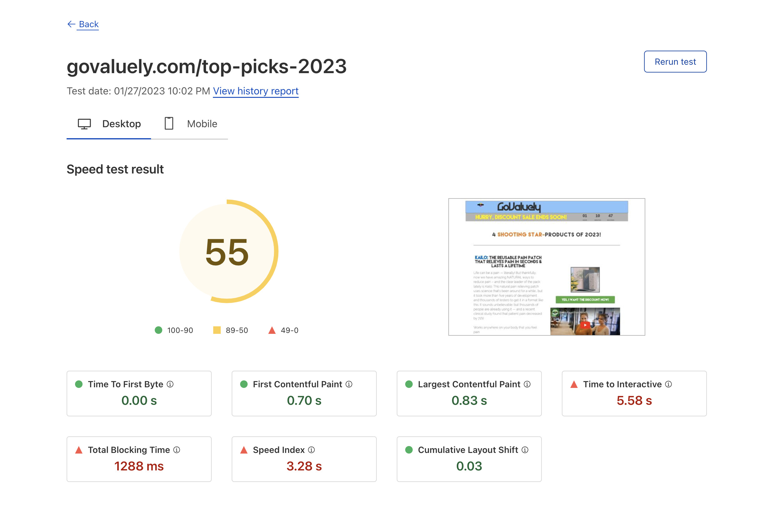The width and height of the screenshot is (781, 532).
Task: Click the info icon beside Time To First Byte
Action: [x=170, y=384]
